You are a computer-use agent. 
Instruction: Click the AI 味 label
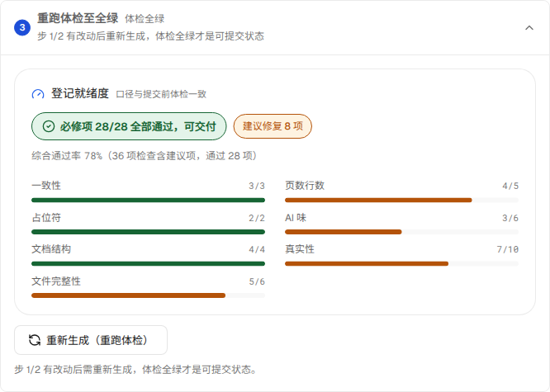[296, 218]
